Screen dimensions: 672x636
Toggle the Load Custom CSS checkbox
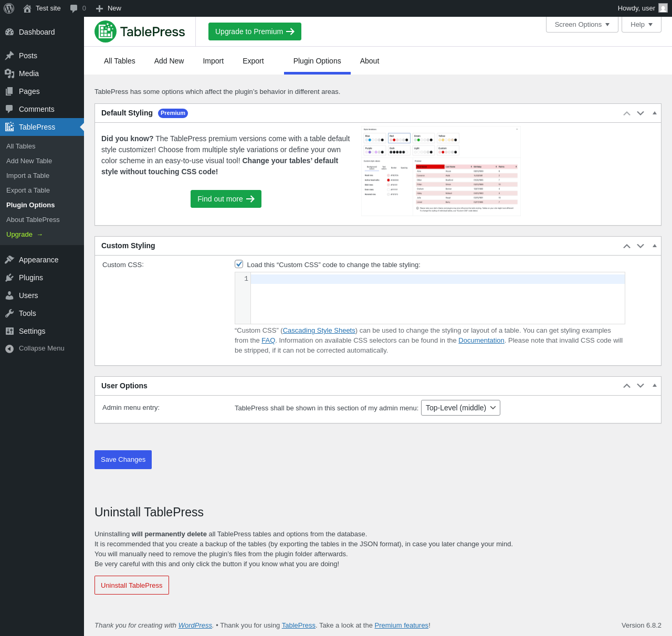point(239,264)
